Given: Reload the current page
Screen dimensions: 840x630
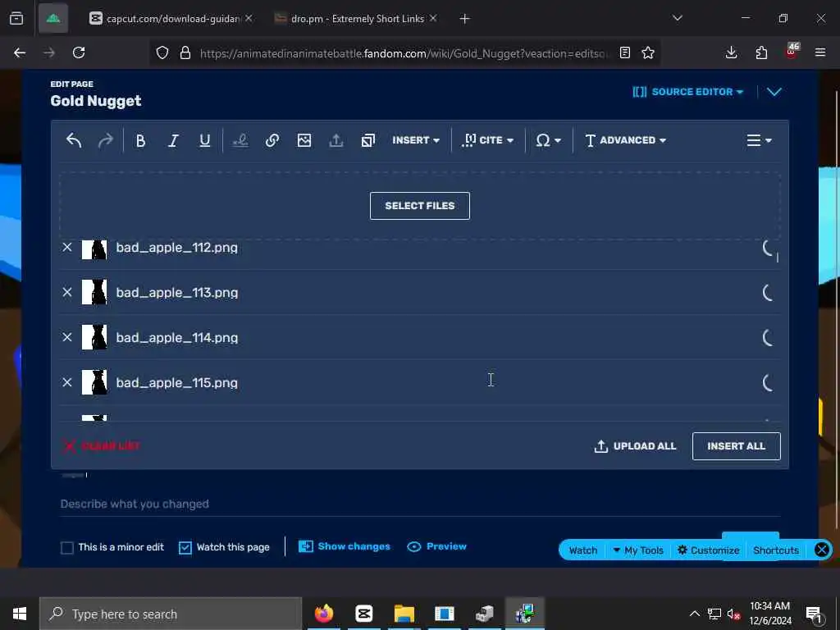Looking at the screenshot, I should [x=79, y=52].
